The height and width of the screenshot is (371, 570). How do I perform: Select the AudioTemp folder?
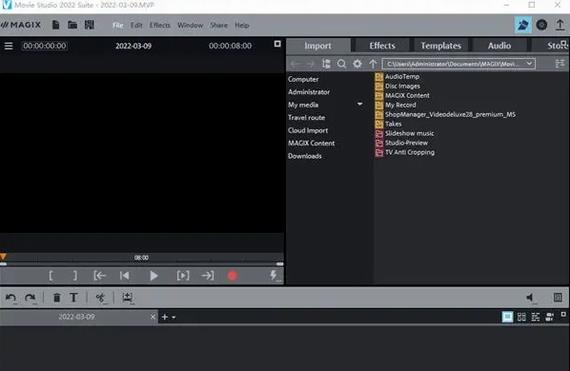pos(397,77)
